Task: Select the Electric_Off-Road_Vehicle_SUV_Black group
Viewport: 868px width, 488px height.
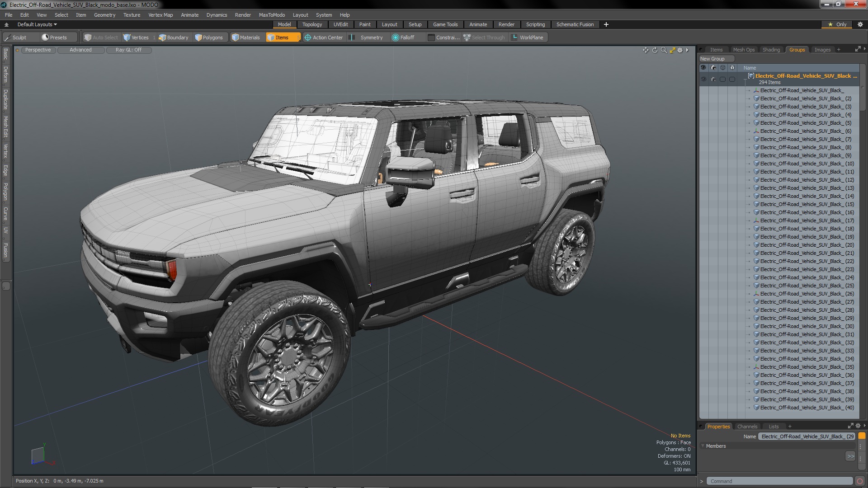Action: (x=806, y=76)
